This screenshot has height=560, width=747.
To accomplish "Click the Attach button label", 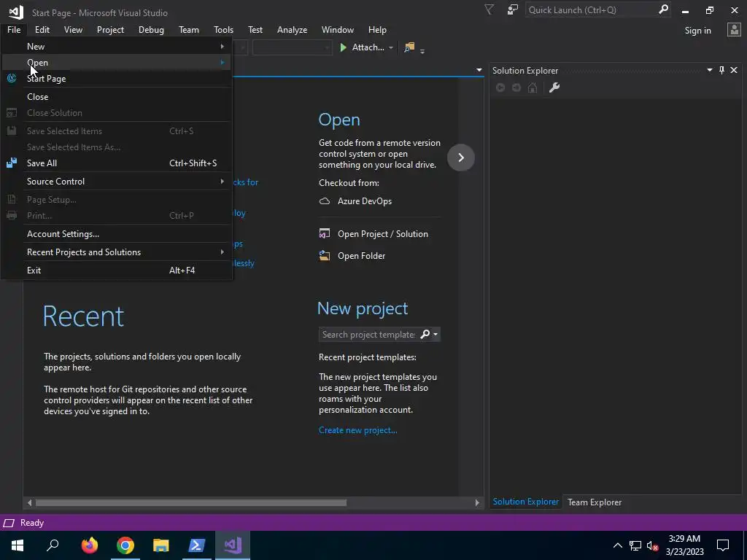I will coord(368,47).
